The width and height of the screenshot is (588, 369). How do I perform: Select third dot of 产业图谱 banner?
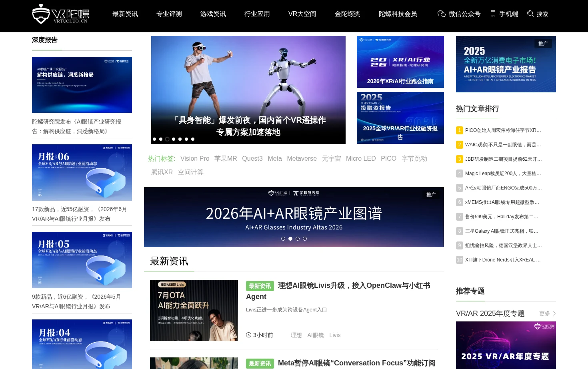click(298, 239)
